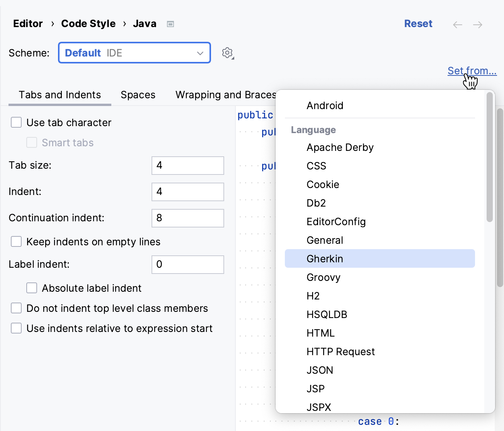This screenshot has width=504, height=431.
Task: Select Gherkin from the language list
Action: click(x=325, y=258)
